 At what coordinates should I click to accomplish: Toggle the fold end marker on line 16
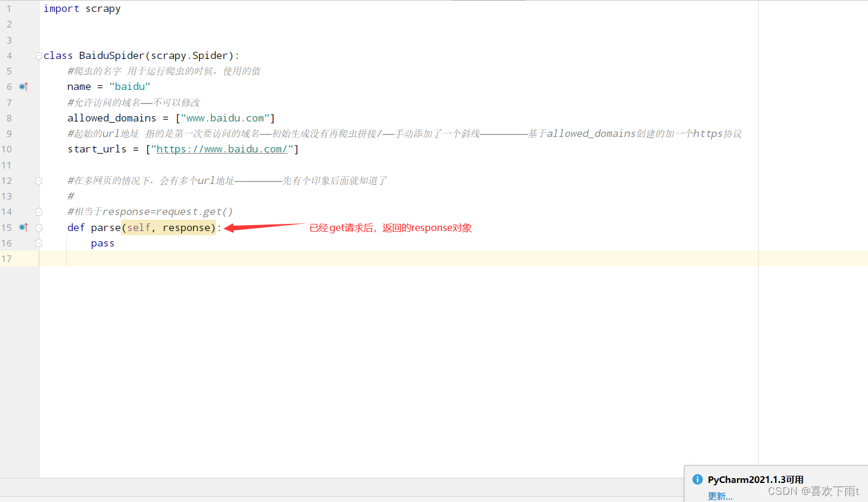pos(39,243)
